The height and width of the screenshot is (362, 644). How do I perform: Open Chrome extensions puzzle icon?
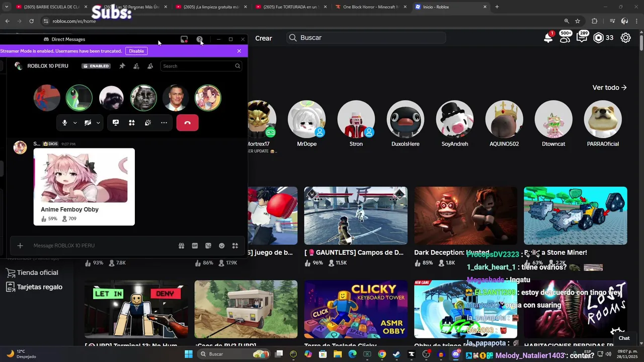pyautogui.click(x=594, y=21)
